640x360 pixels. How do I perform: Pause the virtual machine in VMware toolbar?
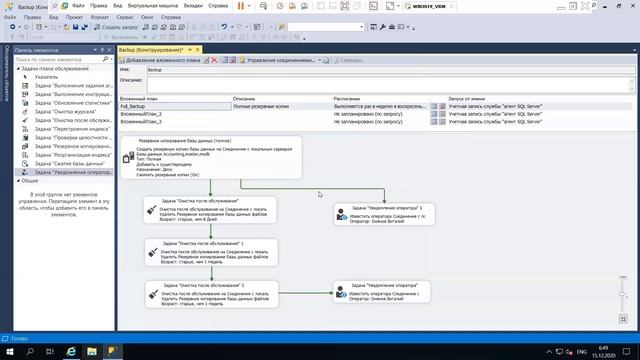tap(241, 6)
